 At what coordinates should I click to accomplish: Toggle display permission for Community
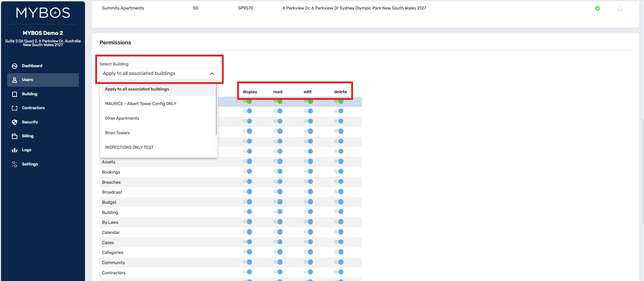point(248,262)
